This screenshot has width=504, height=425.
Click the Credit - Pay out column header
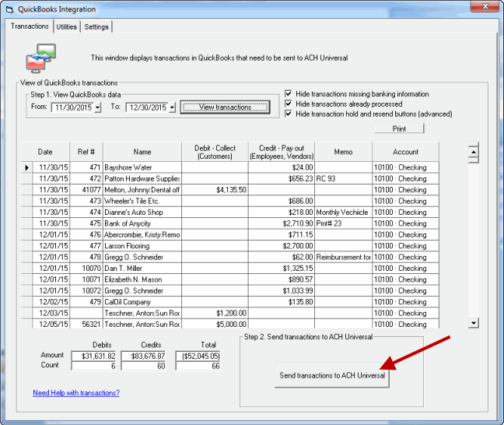tap(282, 152)
